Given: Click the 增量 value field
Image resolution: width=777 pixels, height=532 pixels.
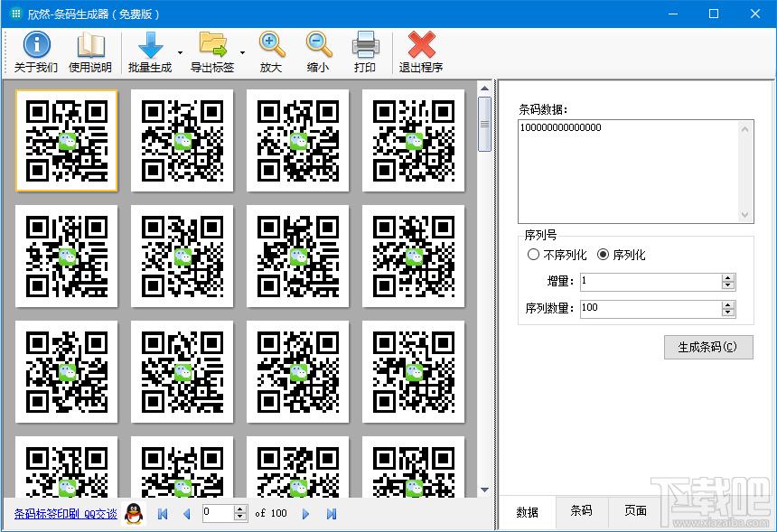Looking at the screenshot, I should coord(651,282).
